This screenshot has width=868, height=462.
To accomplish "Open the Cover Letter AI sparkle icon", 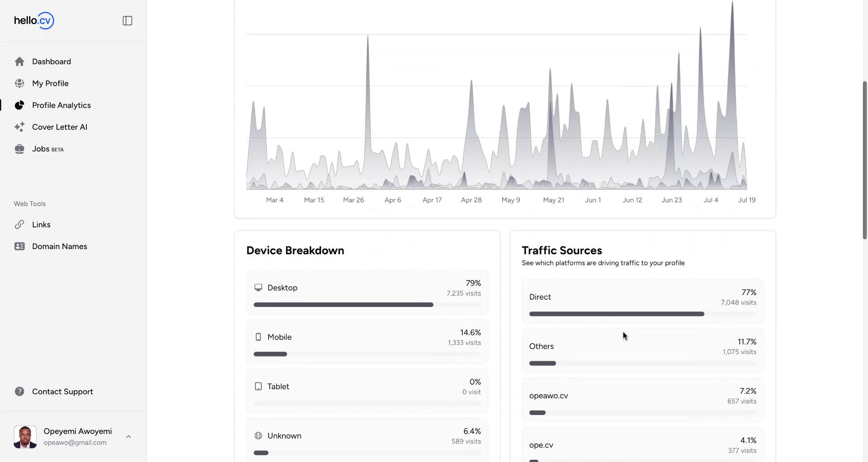I will click(19, 127).
